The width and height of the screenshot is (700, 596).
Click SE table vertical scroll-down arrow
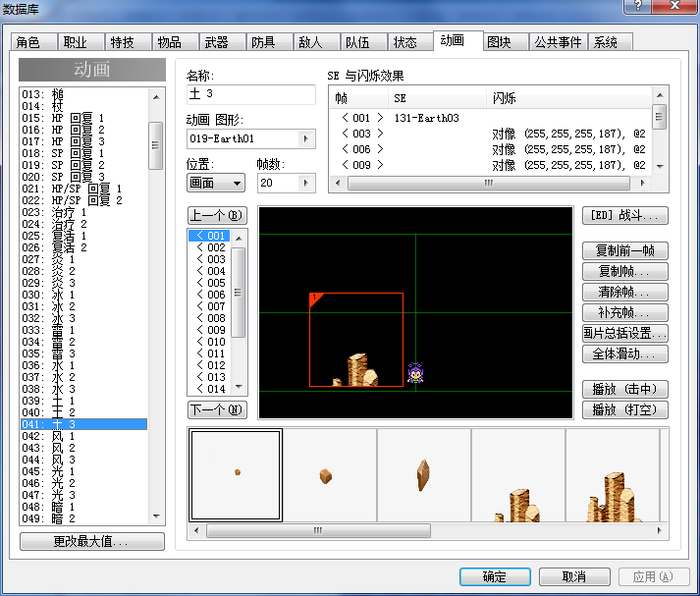[x=660, y=167]
